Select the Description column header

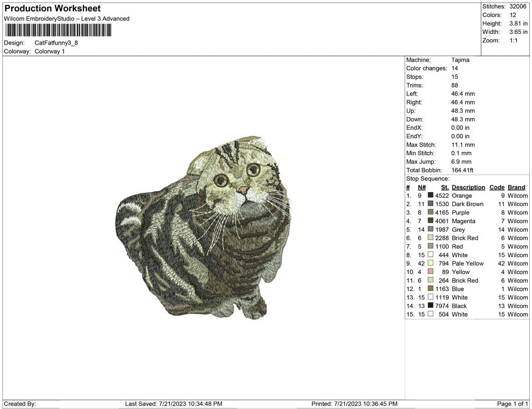468,187
